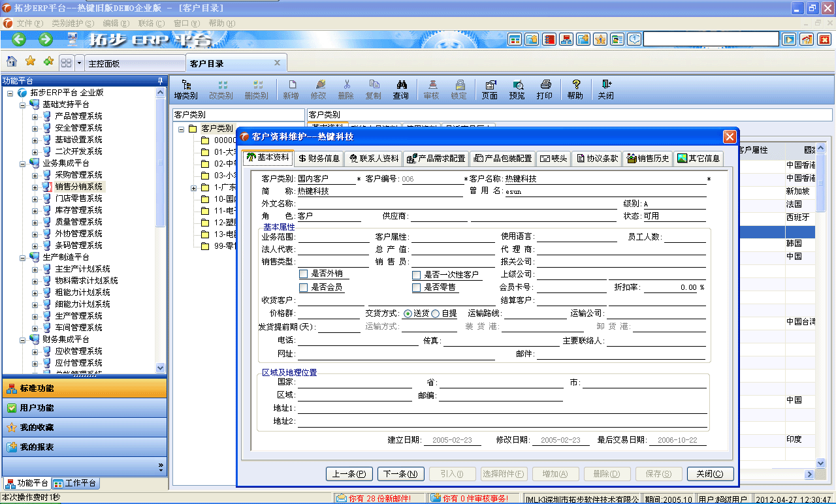Click the 锁定 (Lock) toolbar icon
This screenshot has height=504, width=836.
click(x=460, y=89)
